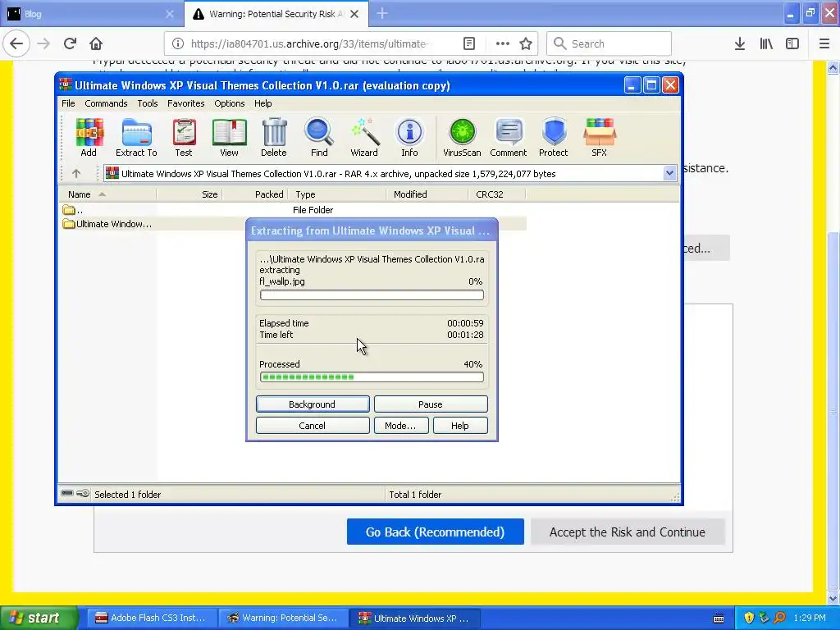Toggle Reader View icon in address bar
This screenshot has height=630, width=840.
[x=469, y=43]
